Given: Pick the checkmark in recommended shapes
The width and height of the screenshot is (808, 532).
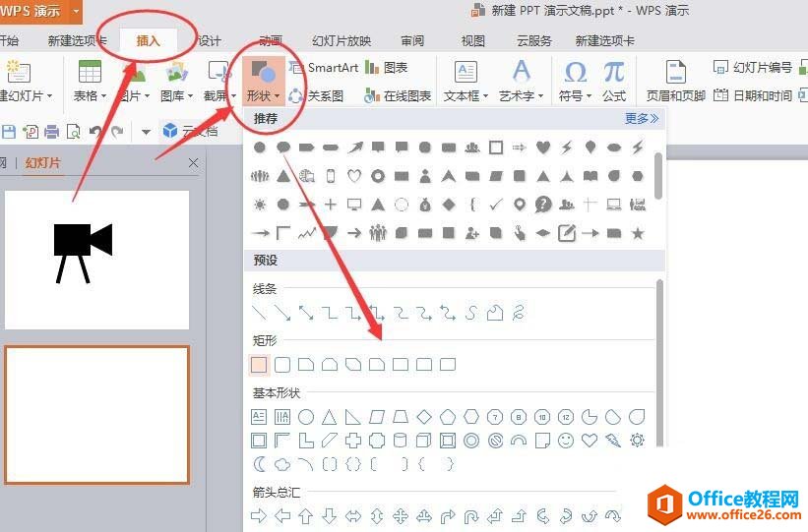Looking at the screenshot, I should pyautogui.click(x=496, y=205).
